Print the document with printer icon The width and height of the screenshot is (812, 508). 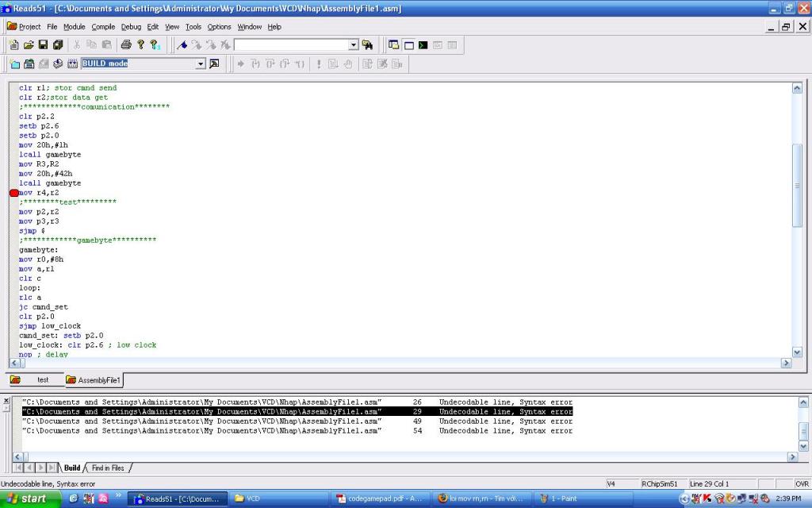coord(126,45)
